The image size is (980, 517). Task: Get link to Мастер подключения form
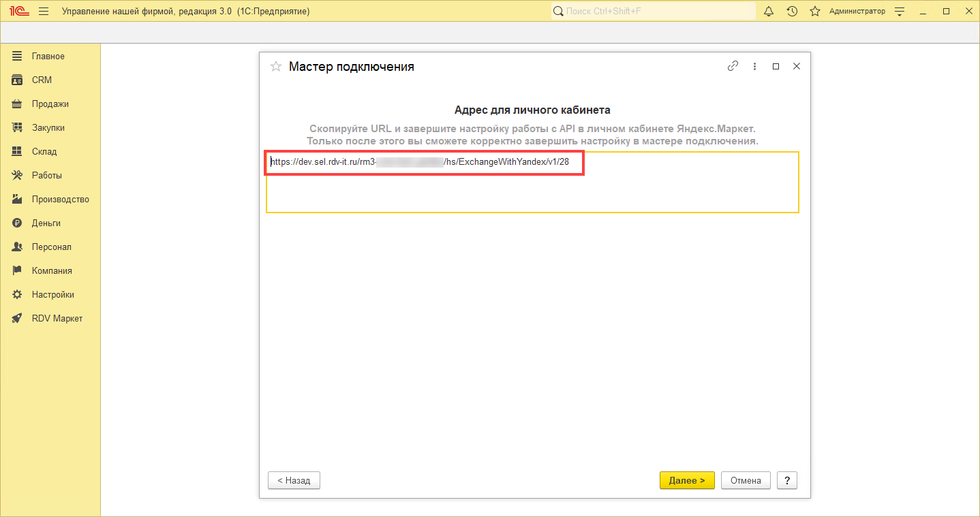[x=733, y=66]
